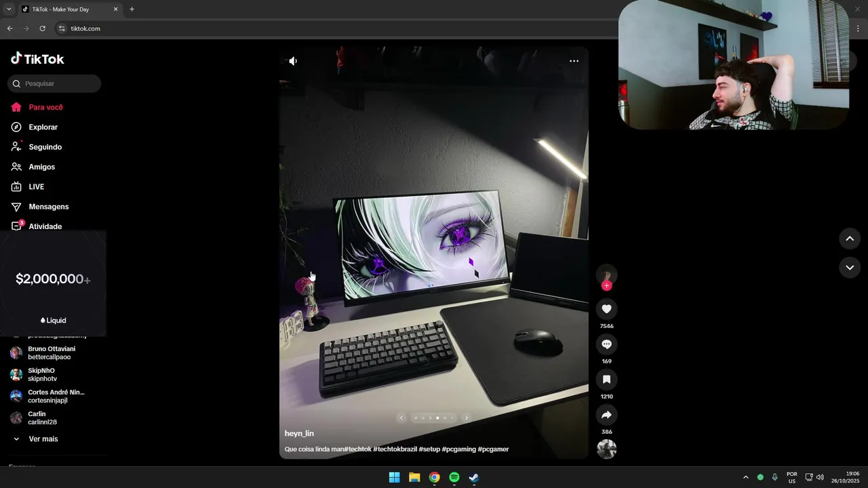Mute the TikTok video sound
The image size is (868, 488).
(293, 61)
